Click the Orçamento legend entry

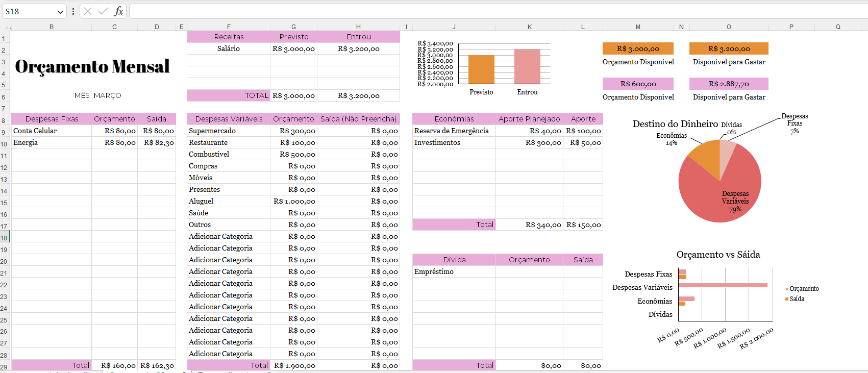tap(802, 289)
